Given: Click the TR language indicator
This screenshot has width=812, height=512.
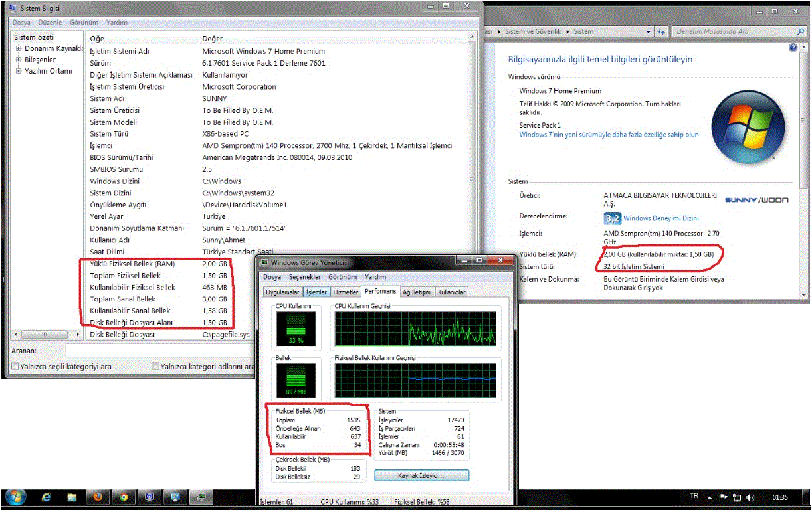Looking at the screenshot, I should coord(694,497).
